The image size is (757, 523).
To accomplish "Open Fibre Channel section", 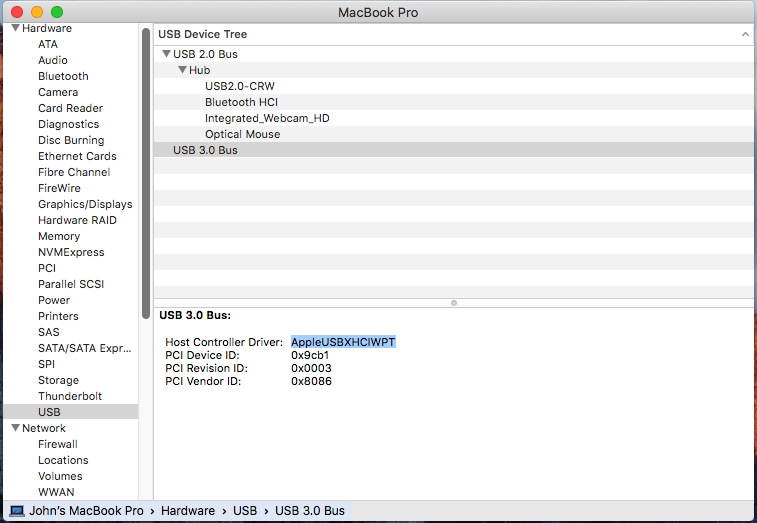I will 74,172.
